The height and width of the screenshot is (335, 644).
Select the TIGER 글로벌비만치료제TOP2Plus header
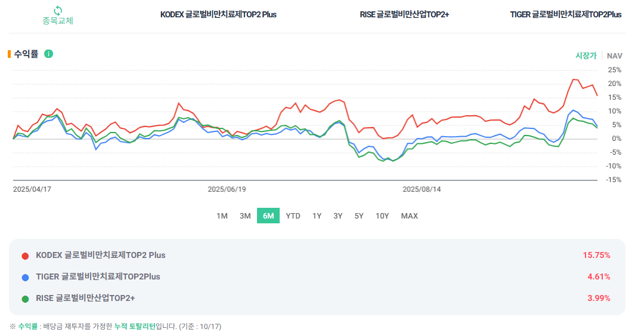[565, 14]
